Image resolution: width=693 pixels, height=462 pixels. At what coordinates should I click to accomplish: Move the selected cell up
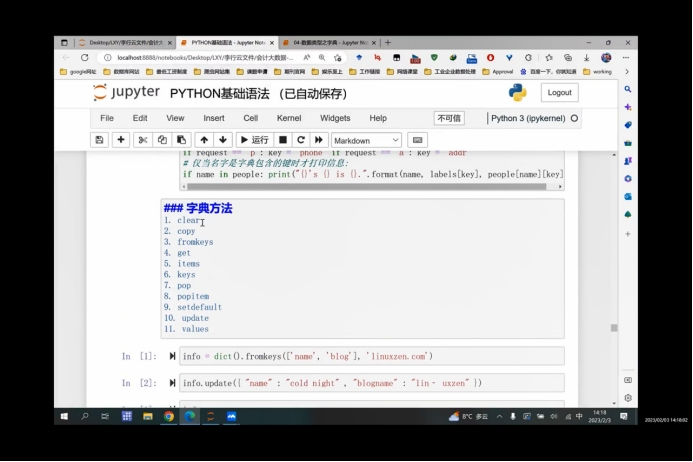(204, 140)
